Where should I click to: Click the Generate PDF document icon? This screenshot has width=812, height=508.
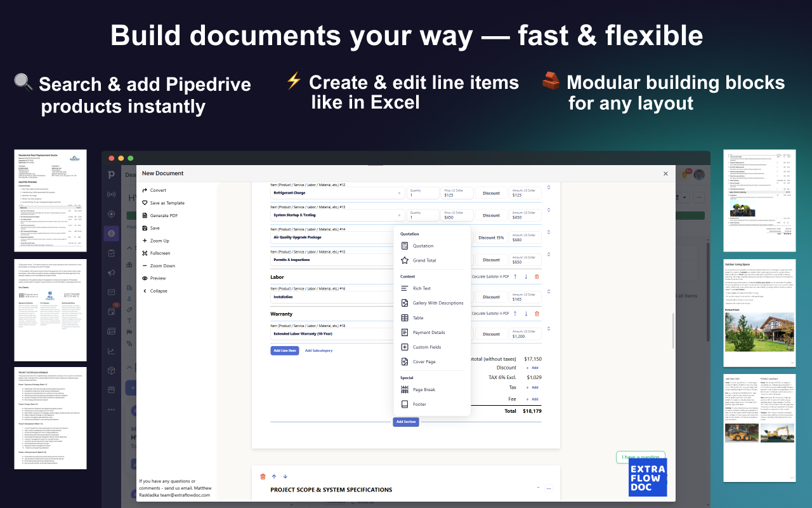click(145, 216)
